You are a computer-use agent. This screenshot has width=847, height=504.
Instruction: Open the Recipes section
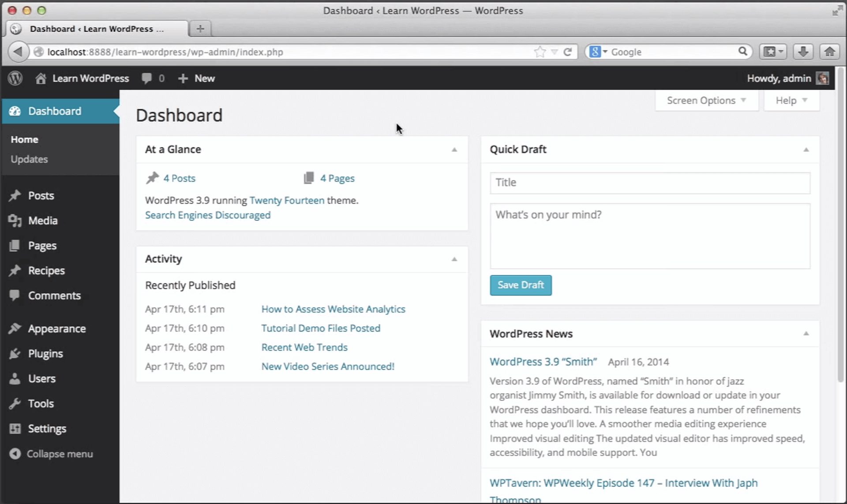[46, 270]
